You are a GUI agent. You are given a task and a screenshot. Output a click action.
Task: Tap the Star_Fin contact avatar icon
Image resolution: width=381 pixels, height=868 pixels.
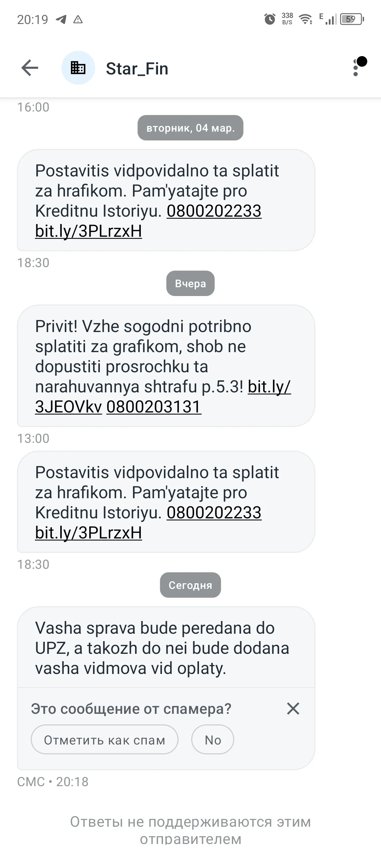78,68
